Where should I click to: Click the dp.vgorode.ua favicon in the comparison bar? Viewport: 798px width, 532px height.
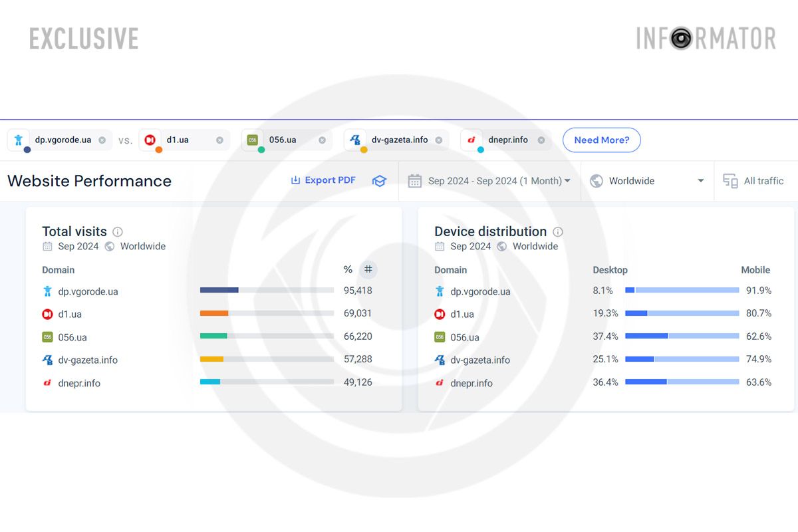[18, 140]
